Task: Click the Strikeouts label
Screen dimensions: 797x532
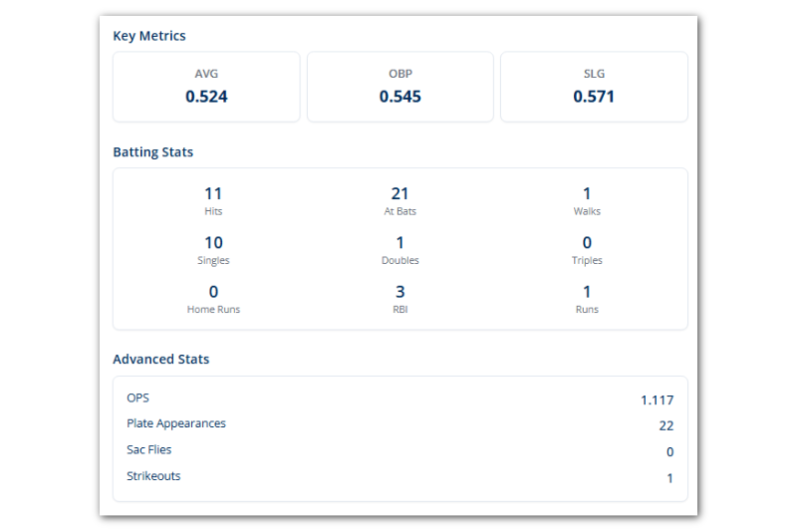Action: [x=153, y=476]
